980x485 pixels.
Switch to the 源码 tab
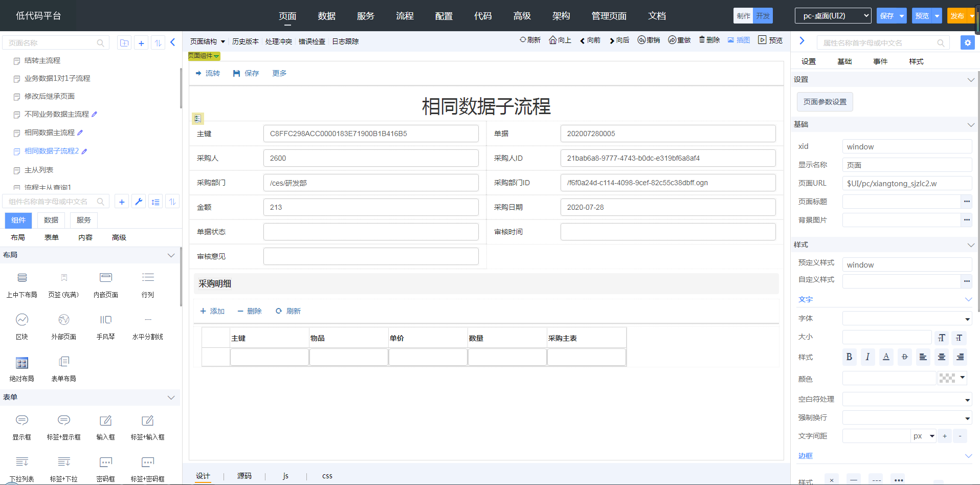[x=244, y=476]
